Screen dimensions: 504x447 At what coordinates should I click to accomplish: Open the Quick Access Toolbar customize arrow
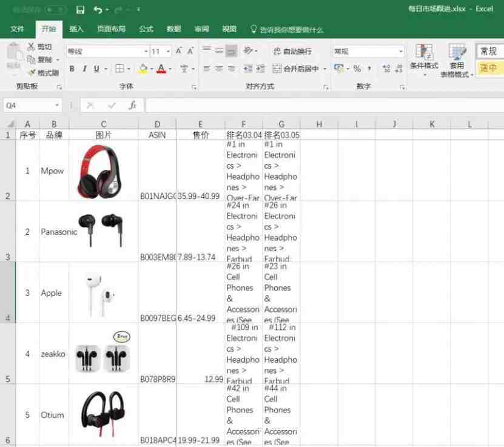pos(138,10)
